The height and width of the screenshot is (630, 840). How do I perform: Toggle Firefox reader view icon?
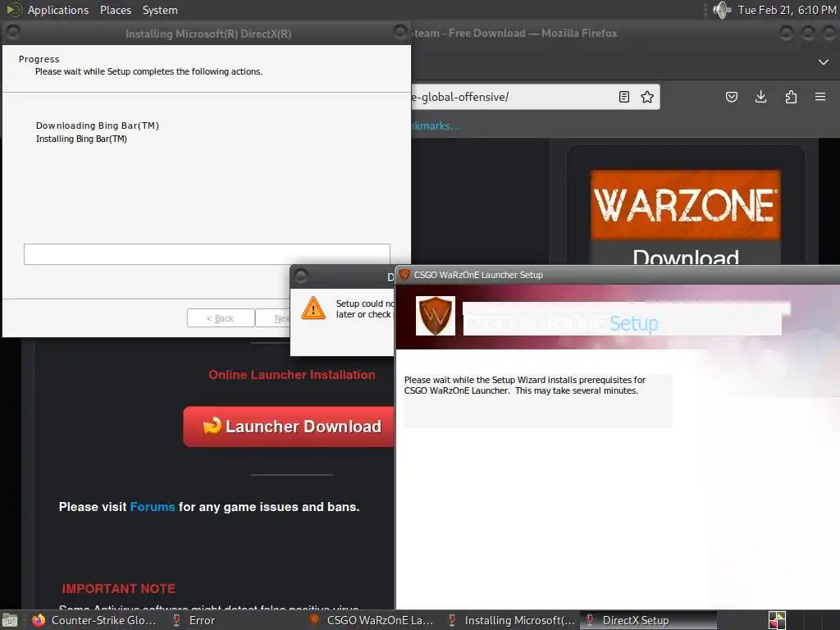[x=623, y=97]
